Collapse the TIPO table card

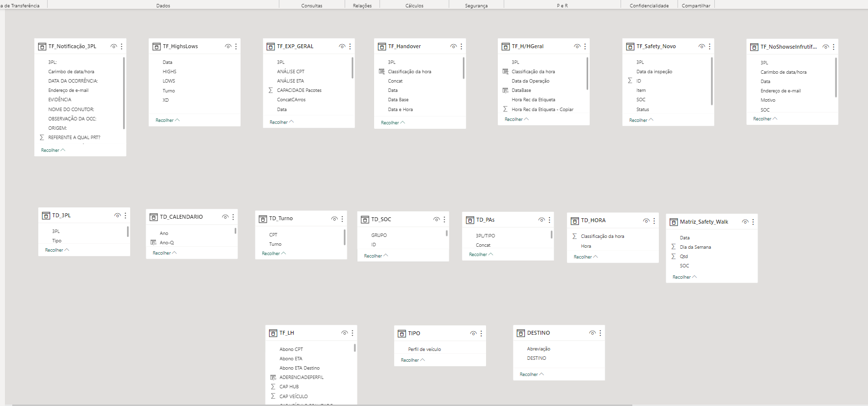pyautogui.click(x=413, y=360)
